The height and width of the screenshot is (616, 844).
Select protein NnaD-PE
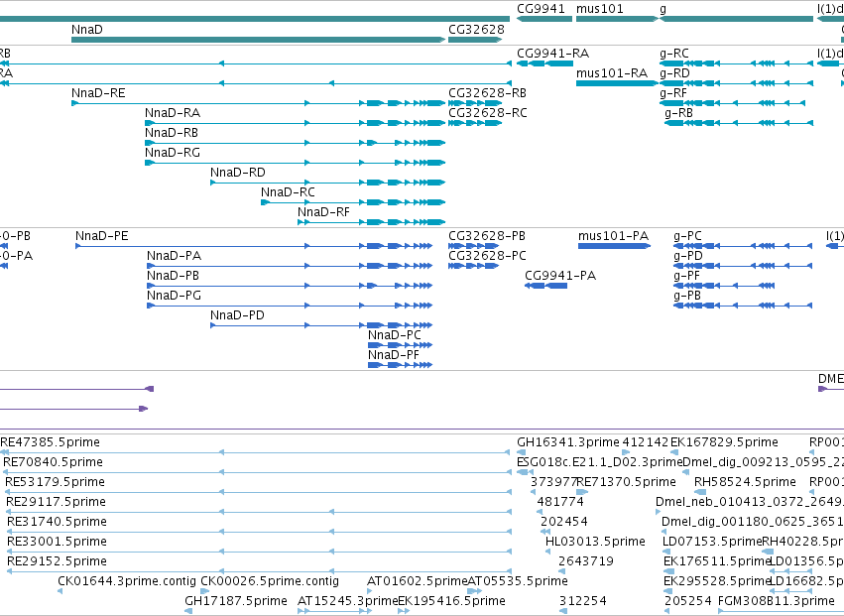(x=254, y=246)
